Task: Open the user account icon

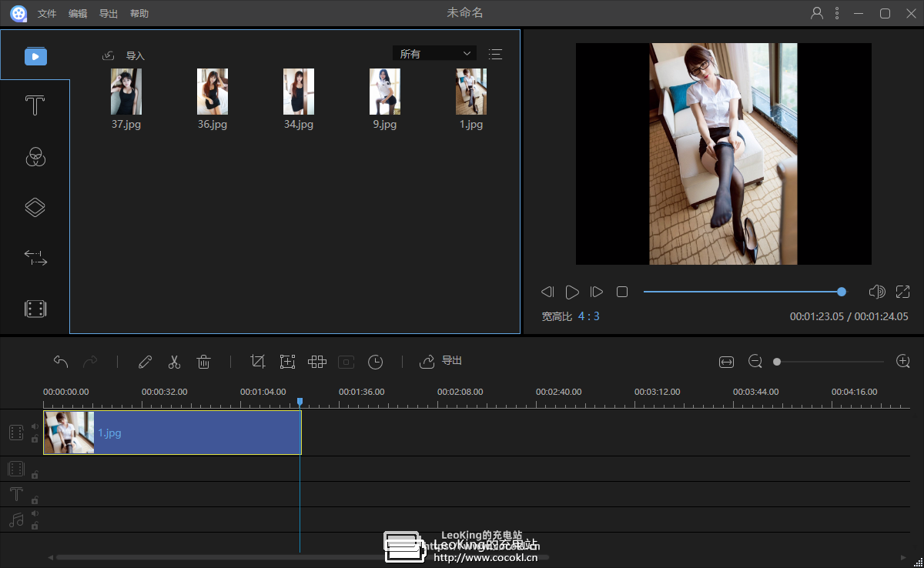Action: [817, 13]
